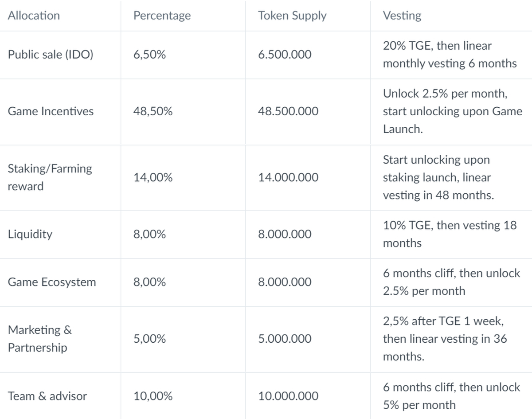
Task: Select the Liquidity row label
Action: click(x=30, y=234)
